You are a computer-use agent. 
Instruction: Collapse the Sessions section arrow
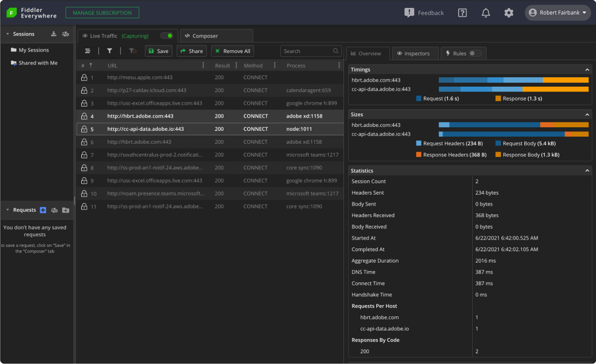(7, 34)
